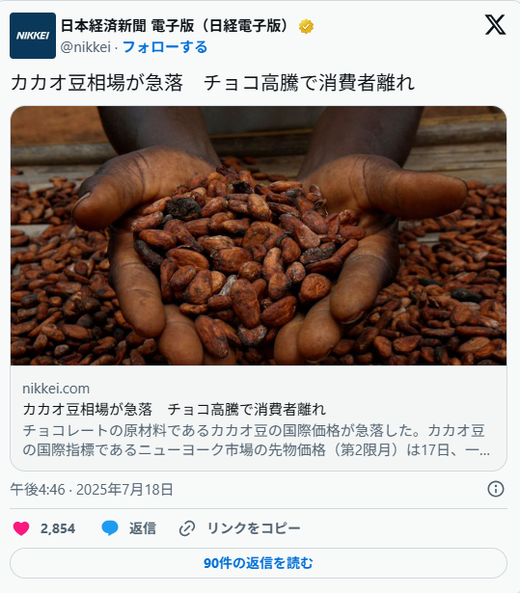The image size is (520, 593).
Task: Click リンクをコピー to copy link
Action: (254, 528)
